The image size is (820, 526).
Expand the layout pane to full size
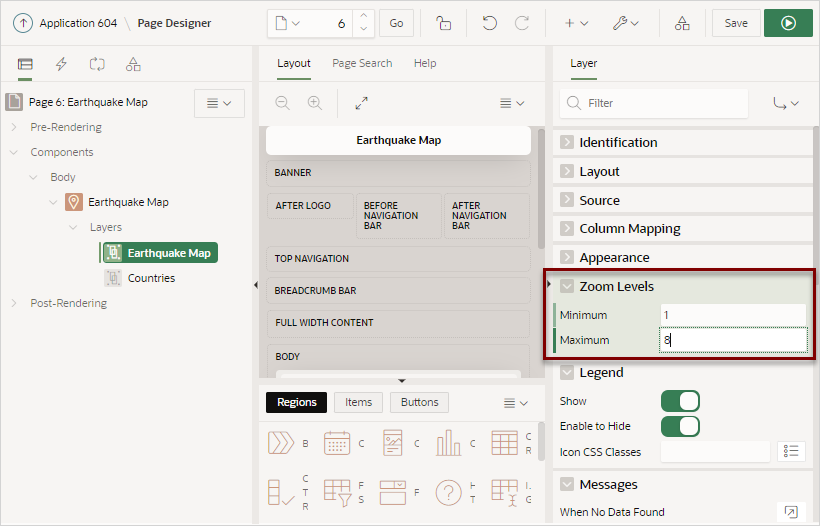coord(361,103)
